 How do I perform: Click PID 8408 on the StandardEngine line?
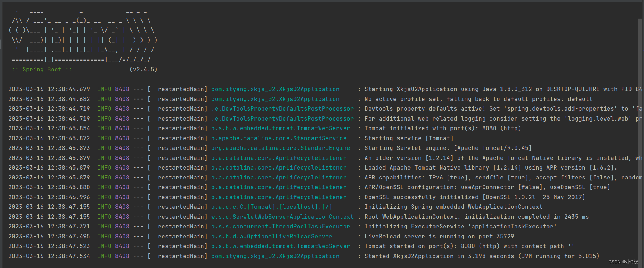(122, 148)
